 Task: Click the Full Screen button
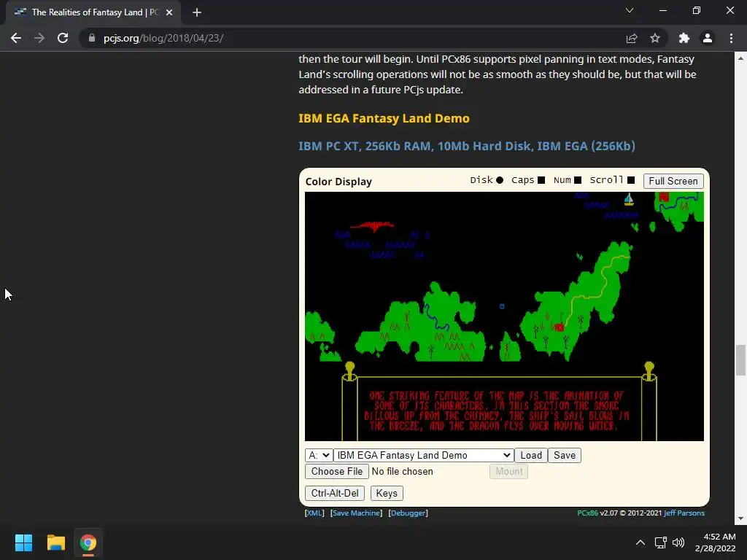[673, 181]
